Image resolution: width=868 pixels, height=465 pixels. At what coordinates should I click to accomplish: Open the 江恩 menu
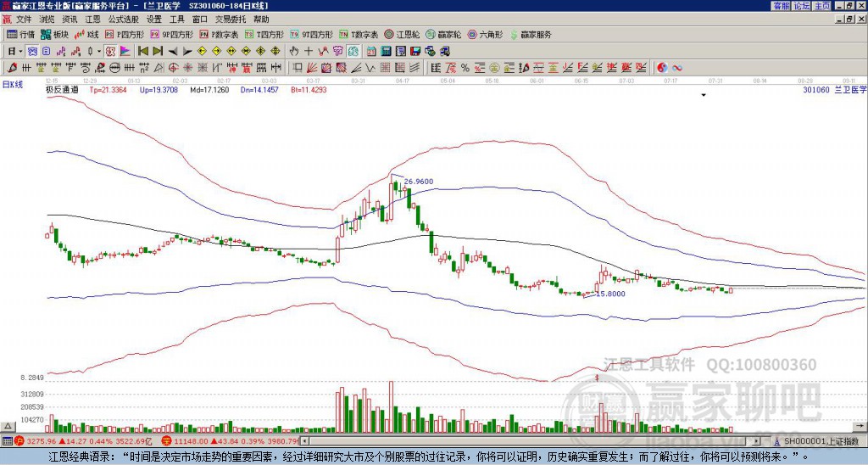[92, 20]
